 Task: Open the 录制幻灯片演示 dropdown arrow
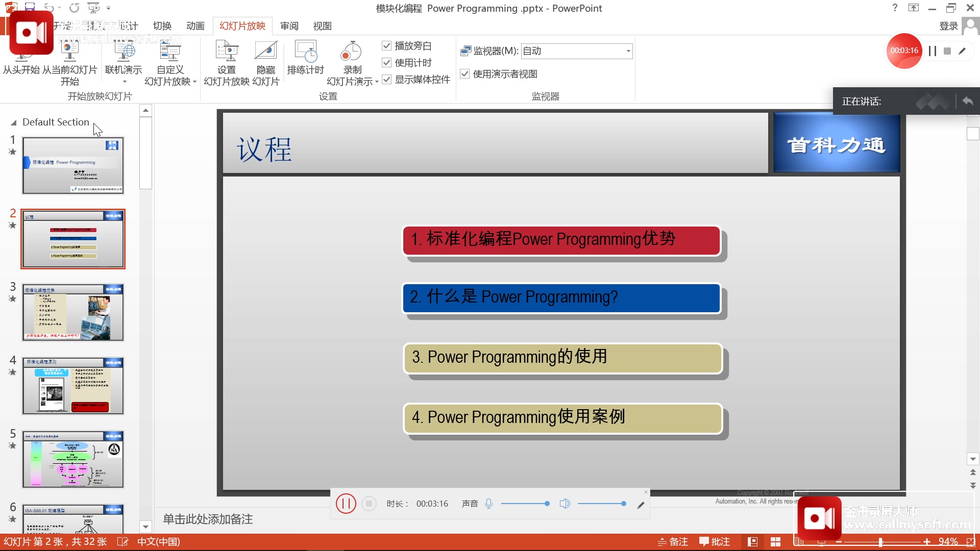[x=377, y=81]
